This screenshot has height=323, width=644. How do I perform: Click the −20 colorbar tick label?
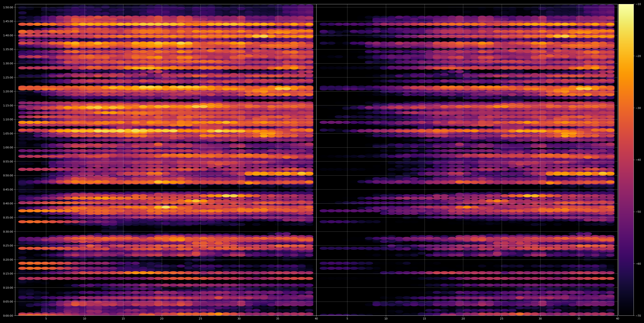638,56
